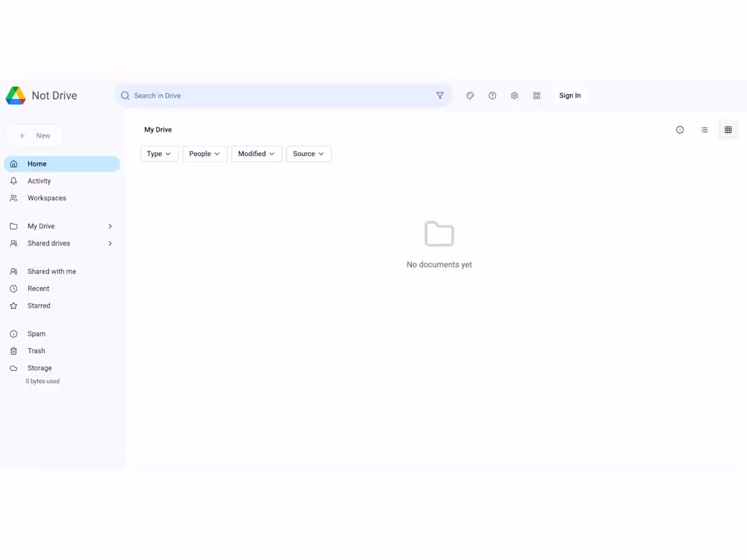Open the apps grid icon
This screenshot has width=747, height=560.
coord(536,95)
